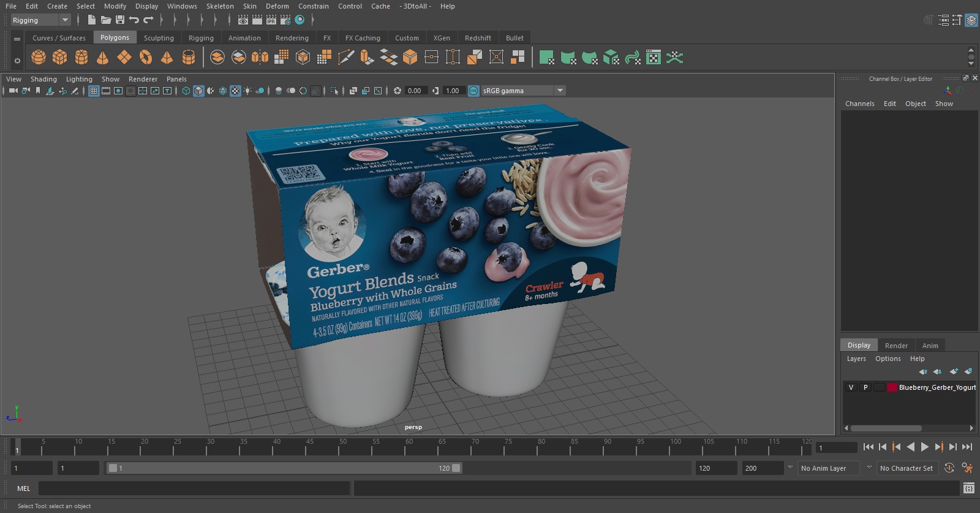Open the Rigging menu set dropdown
The width and height of the screenshot is (980, 513).
(x=41, y=20)
